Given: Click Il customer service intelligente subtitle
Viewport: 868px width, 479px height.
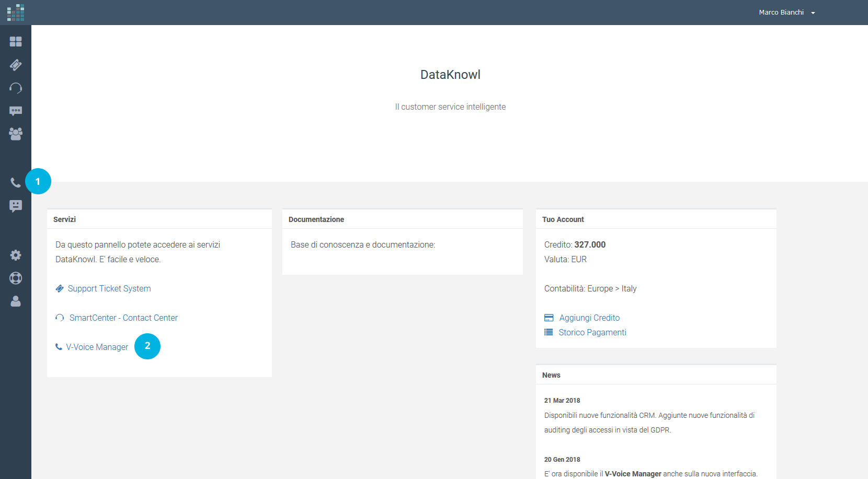Looking at the screenshot, I should (x=450, y=107).
